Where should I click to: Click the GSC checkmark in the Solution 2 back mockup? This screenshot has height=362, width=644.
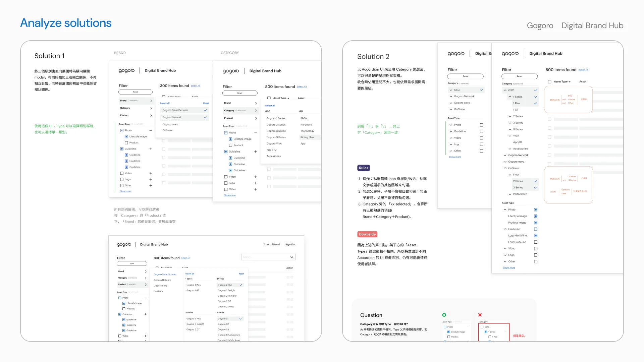click(482, 90)
